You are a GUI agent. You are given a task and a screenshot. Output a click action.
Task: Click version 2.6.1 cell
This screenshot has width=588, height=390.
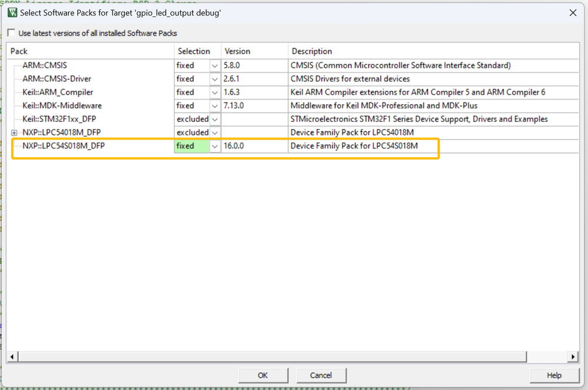point(255,79)
